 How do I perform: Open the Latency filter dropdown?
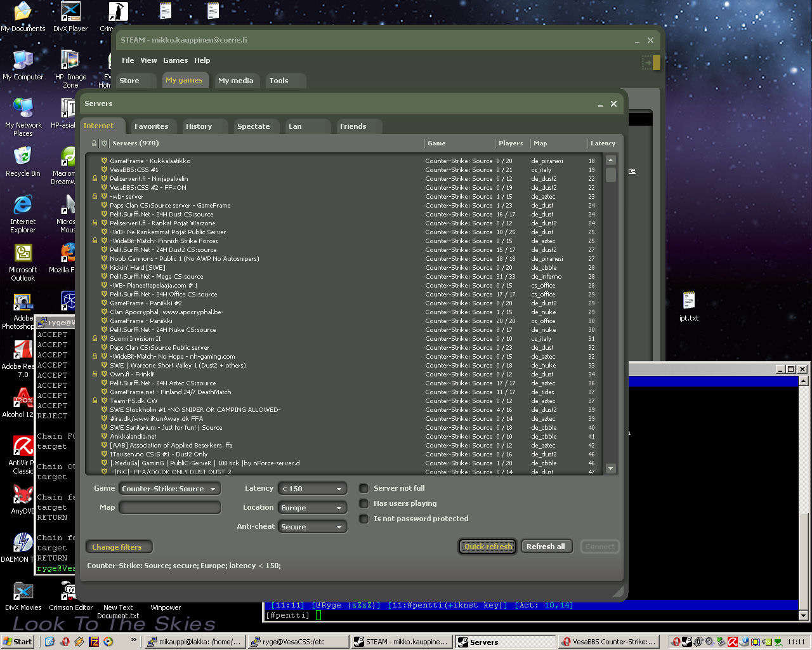(313, 489)
